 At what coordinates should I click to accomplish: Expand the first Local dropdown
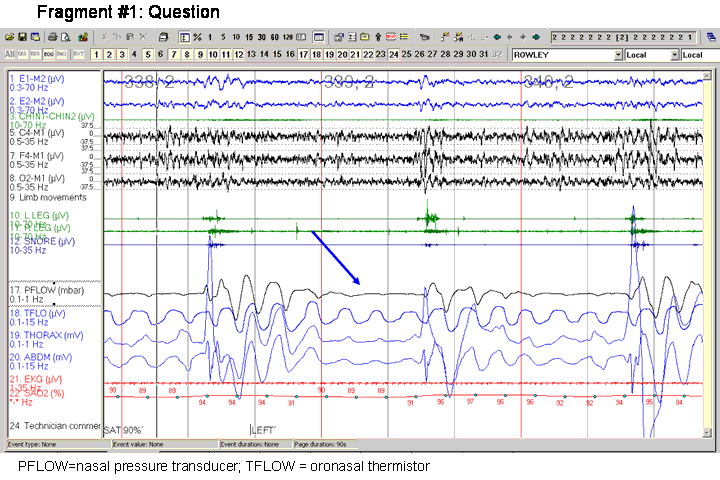[674, 54]
